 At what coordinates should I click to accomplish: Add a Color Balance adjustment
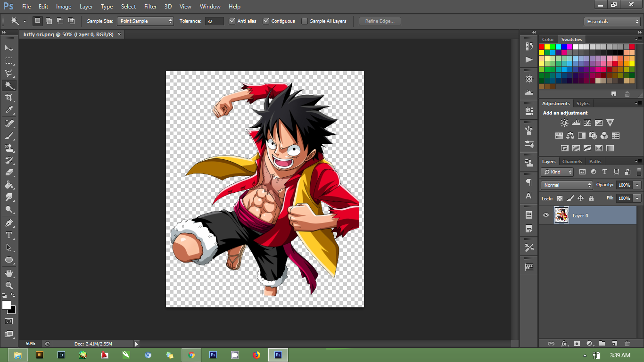tap(570, 136)
